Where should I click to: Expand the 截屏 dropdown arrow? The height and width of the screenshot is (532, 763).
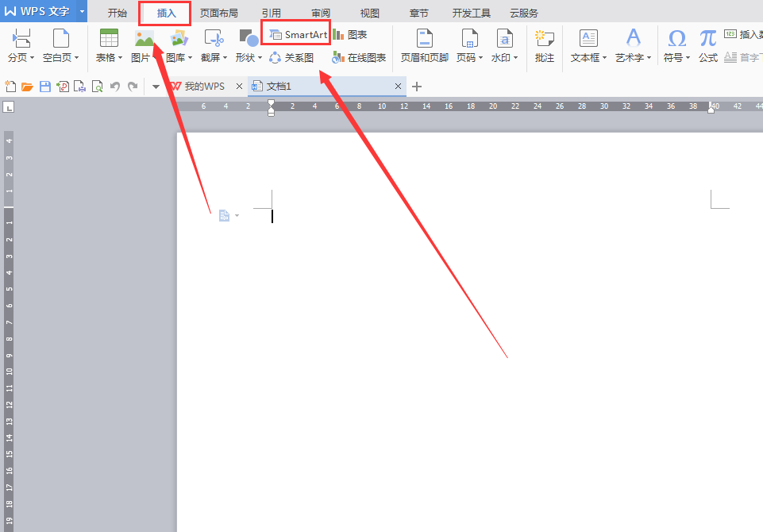pos(225,58)
